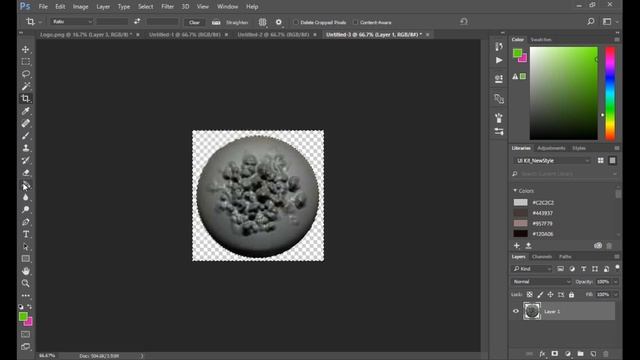Click the foreground color swatch in toolbar
Viewport: 640px width, 360px height.
(x=23, y=316)
